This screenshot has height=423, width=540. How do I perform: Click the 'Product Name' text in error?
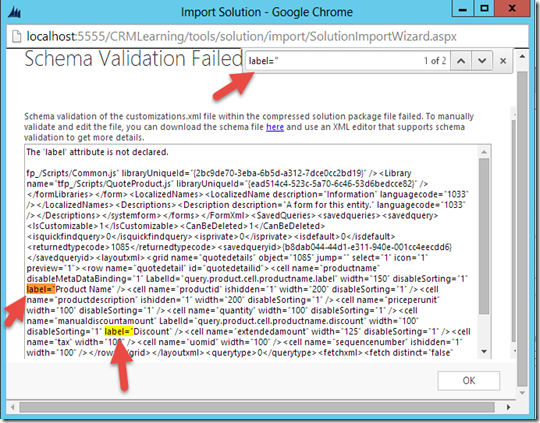[x=84, y=289]
